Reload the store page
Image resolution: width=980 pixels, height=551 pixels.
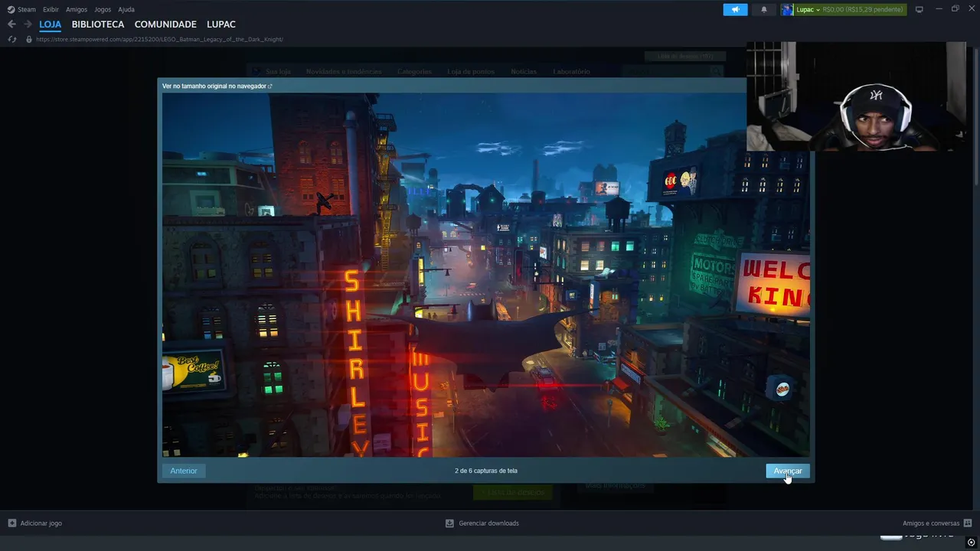tap(11, 39)
